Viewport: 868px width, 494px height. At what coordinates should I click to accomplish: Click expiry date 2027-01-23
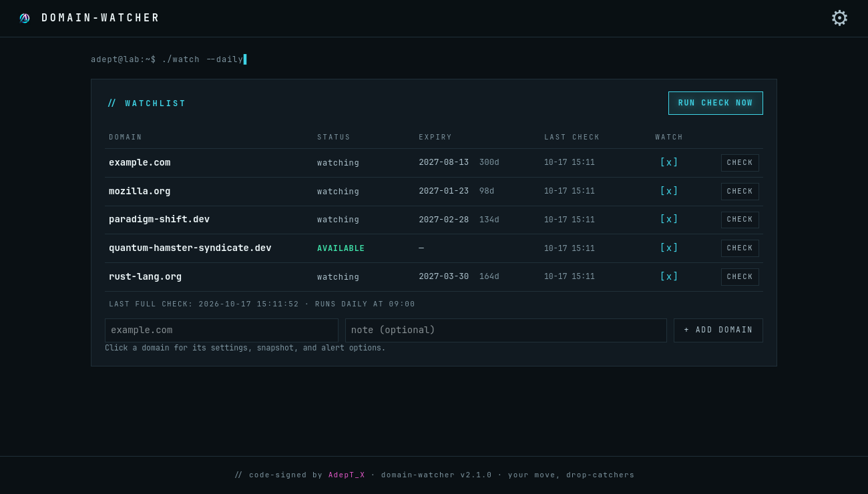point(444,191)
